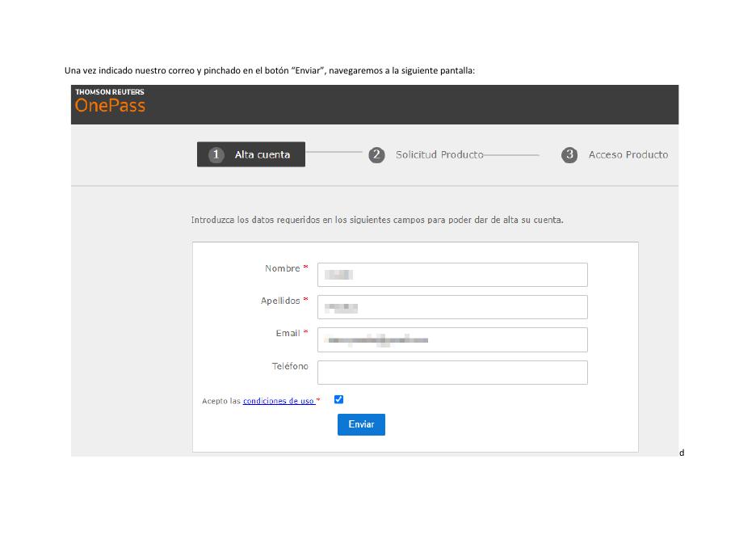
Task: Click the 'Introduzca los datos requeridos' instruction text
Action: (377, 220)
